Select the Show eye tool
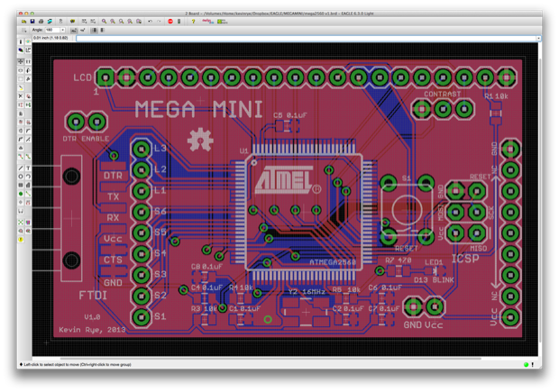This screenshot has width=559, height=392. 28,41
